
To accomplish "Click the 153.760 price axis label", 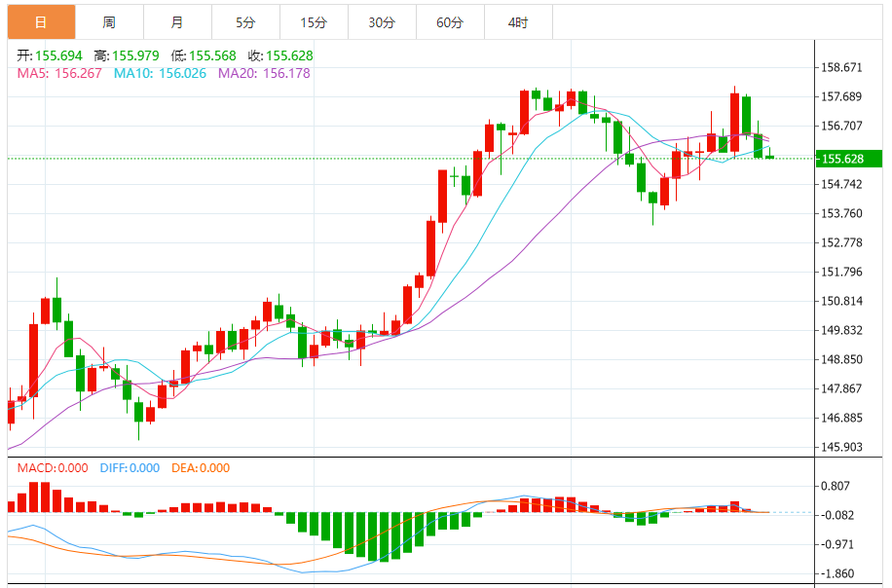I will (x=841, y=214).
